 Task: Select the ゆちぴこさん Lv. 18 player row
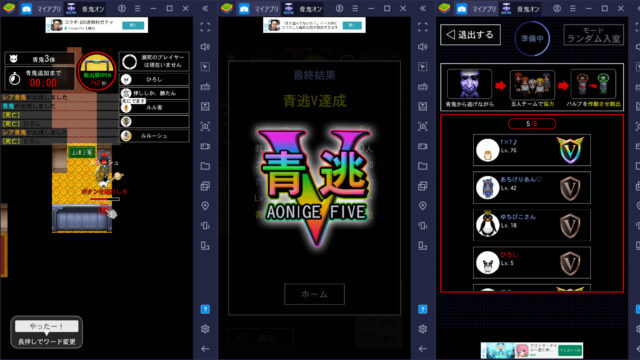pyautogui.click(x=532, y=225)
